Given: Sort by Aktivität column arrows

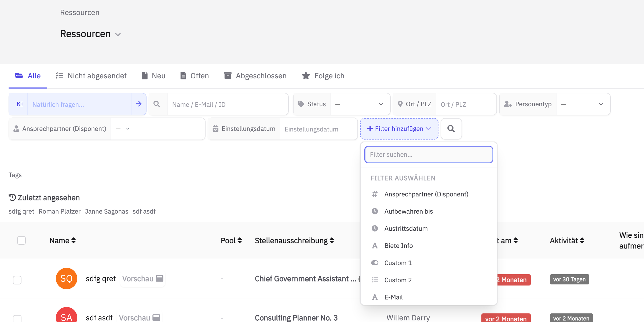Looking at the screenshot, I should coord(582,240).
